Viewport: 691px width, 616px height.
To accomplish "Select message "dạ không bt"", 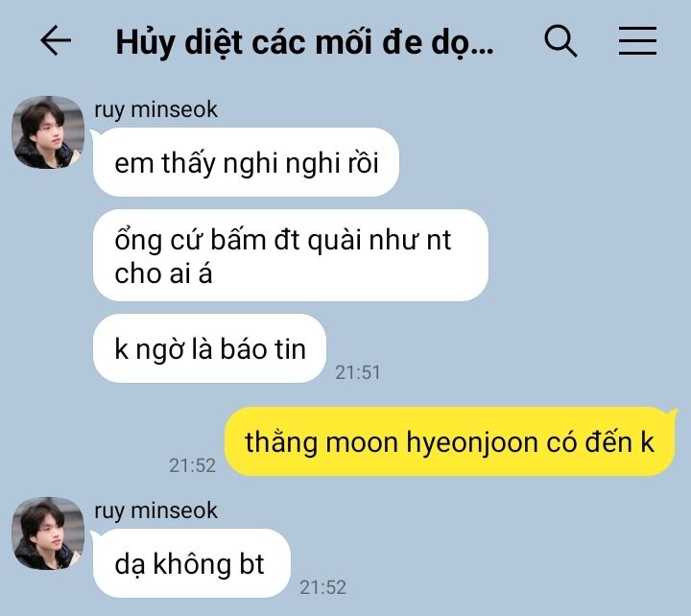I will point(191,563).
